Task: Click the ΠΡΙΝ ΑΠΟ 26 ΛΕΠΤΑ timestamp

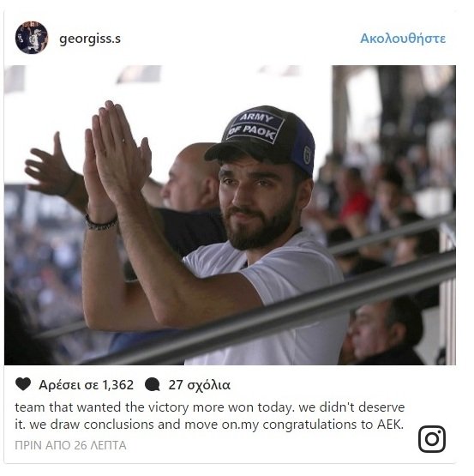Action: coord(70,445)
